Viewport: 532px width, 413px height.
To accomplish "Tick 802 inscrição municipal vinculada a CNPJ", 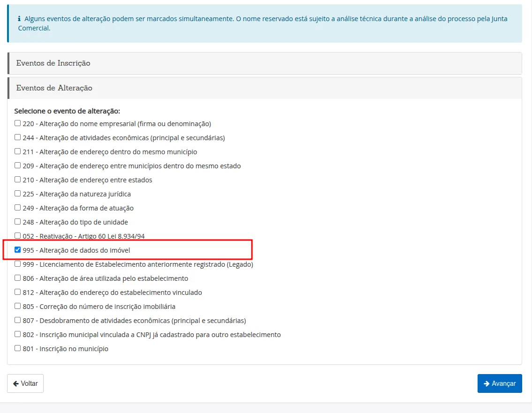I will (18, 334).
